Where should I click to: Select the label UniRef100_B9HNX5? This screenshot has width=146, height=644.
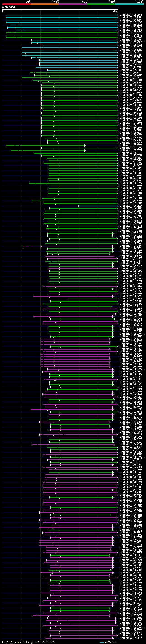pyautogui.click(x=131, y=45)
